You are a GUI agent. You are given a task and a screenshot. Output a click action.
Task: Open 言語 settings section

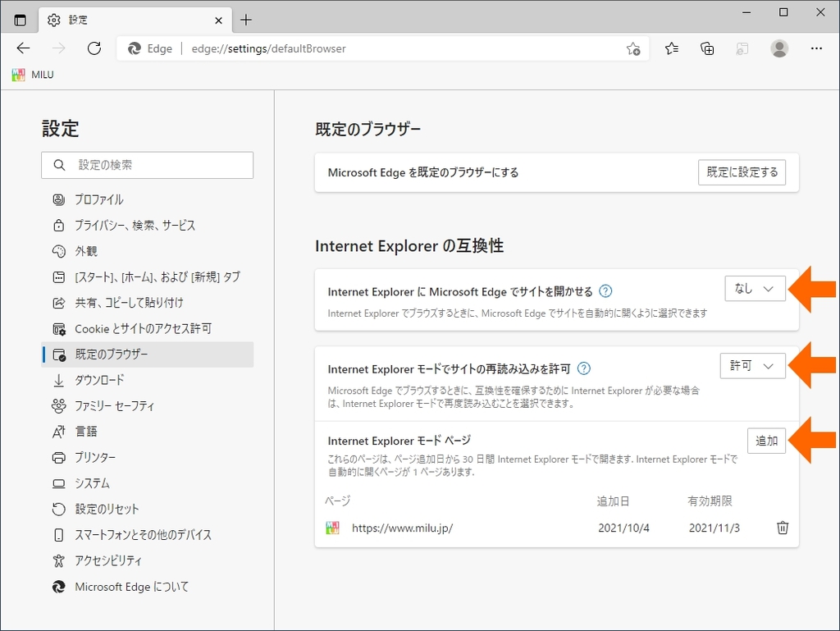tap(148, 432)
